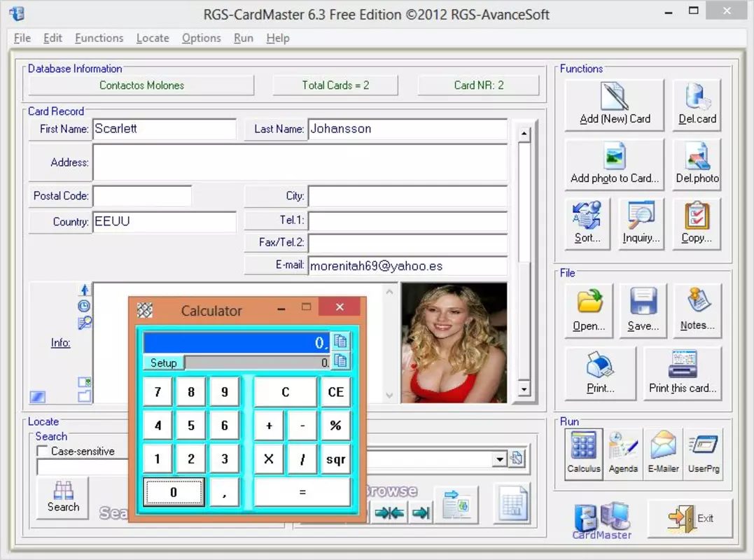Open the Notes tool
This screenshot has width=754, height=560.
point(697,311)
